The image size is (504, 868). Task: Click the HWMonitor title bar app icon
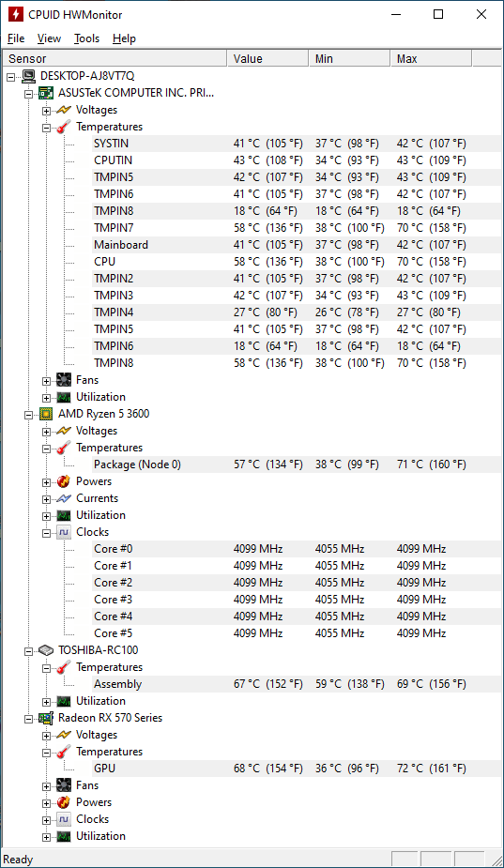pos(16,14)
